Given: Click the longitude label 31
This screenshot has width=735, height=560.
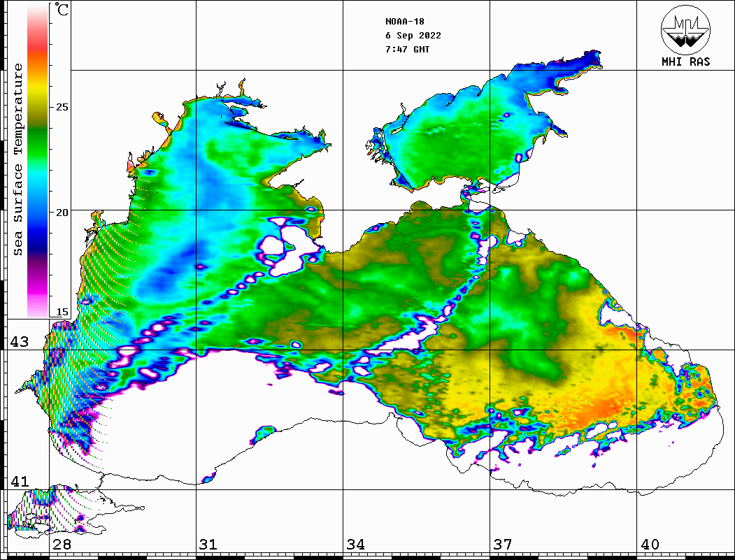Looking at the screenshot, I should (x=208, y=544).
